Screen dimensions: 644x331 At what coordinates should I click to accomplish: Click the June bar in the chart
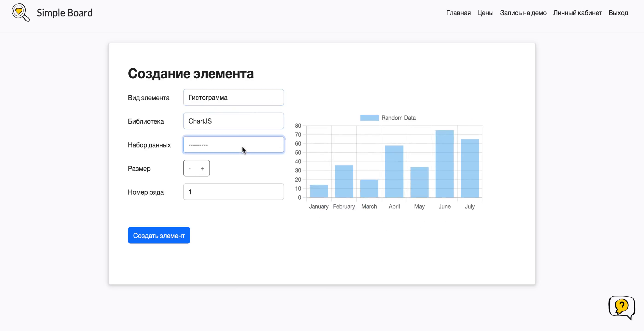click(444, 164)
